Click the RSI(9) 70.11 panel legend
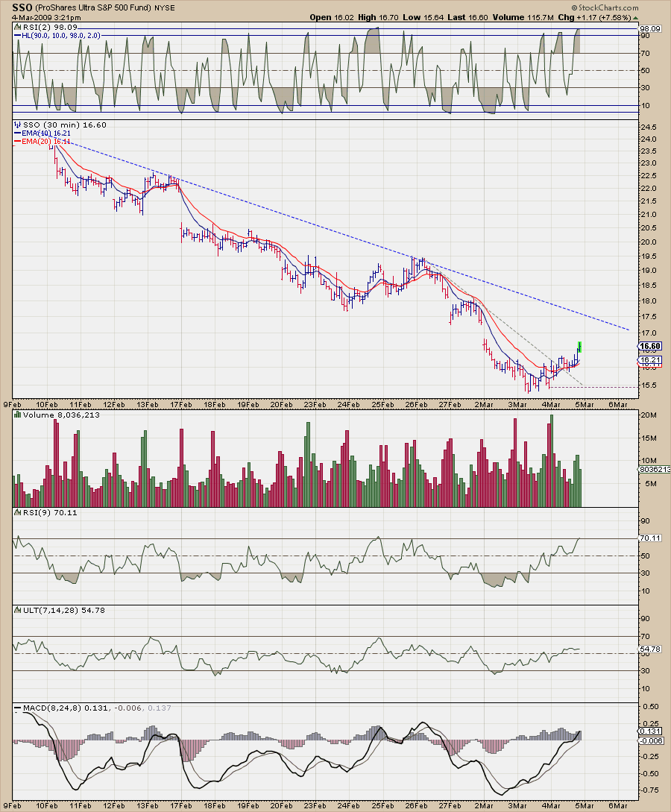 (x=46, y=512)
